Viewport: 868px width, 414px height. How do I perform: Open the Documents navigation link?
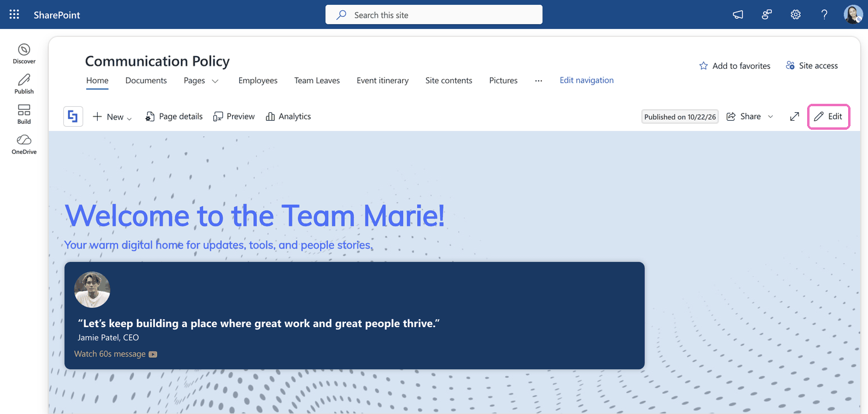point(146,80)
